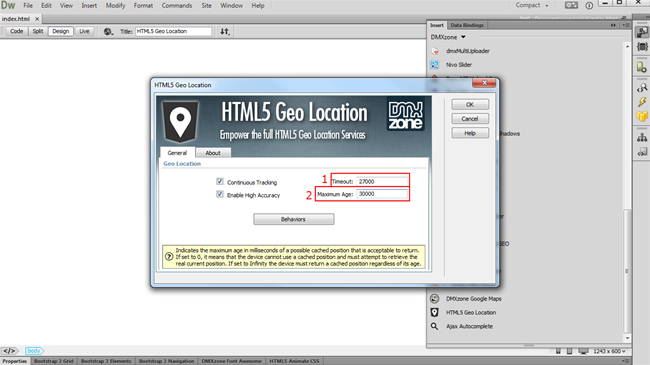Viewport: 650px width, 365px height.
Task: Click the Behaviors button
Action: tap(293, 219)
